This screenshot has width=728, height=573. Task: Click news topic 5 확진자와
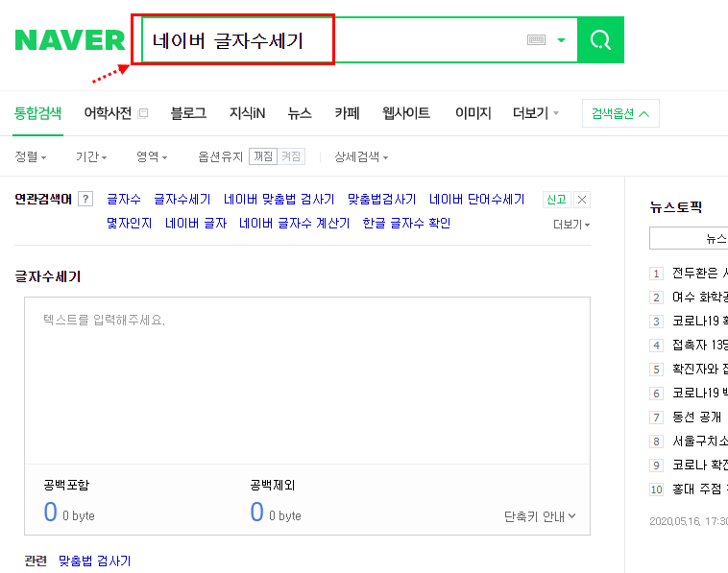[x=700, y=370]
